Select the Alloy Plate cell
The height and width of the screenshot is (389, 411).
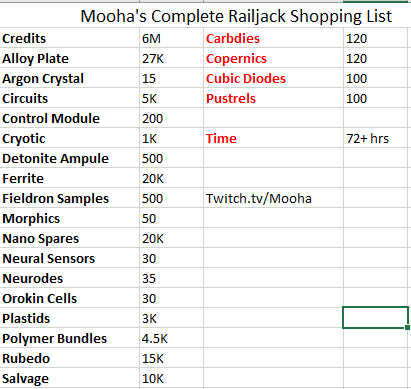69,58
